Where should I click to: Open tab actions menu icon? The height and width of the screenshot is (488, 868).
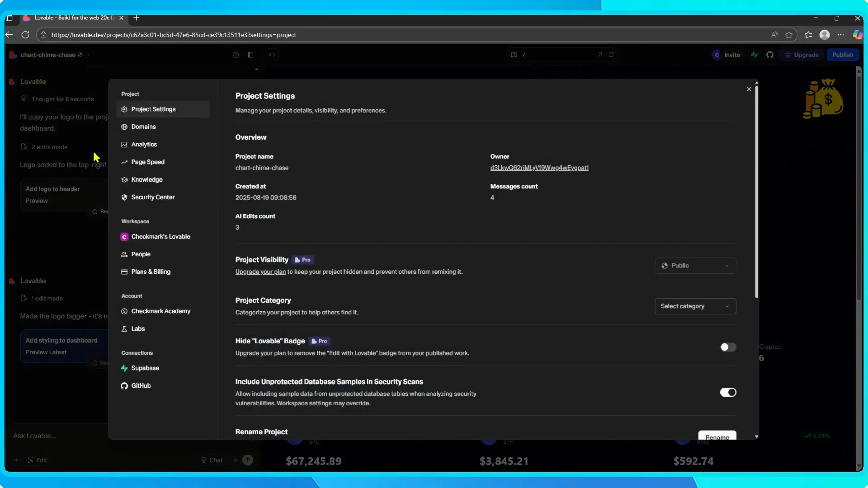(9, 18)
